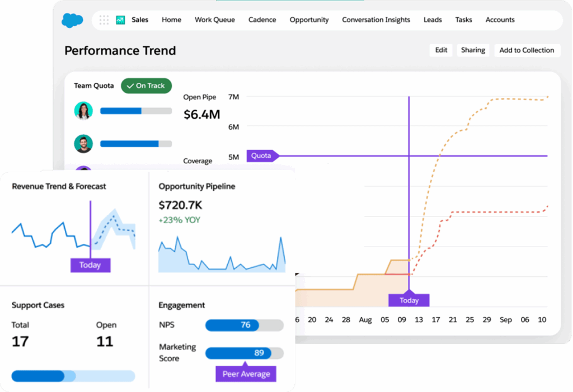Click the Today marker in Revenue Trend card
The width and height of the screenshot is (573, 392).
(90, 265)
